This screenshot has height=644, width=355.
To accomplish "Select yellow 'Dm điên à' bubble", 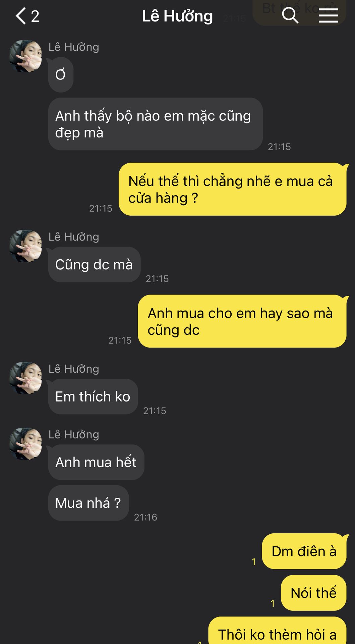I will tap(304, 551).
